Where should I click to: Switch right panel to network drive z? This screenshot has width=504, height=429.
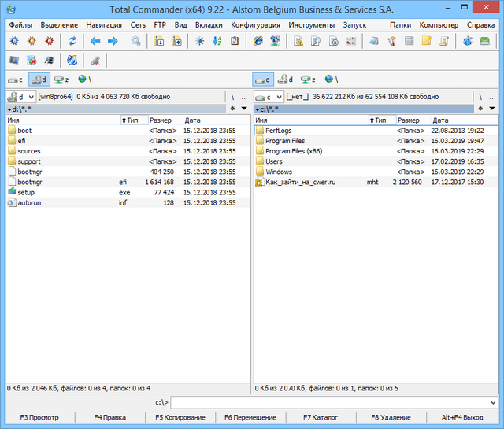(308, 80)
